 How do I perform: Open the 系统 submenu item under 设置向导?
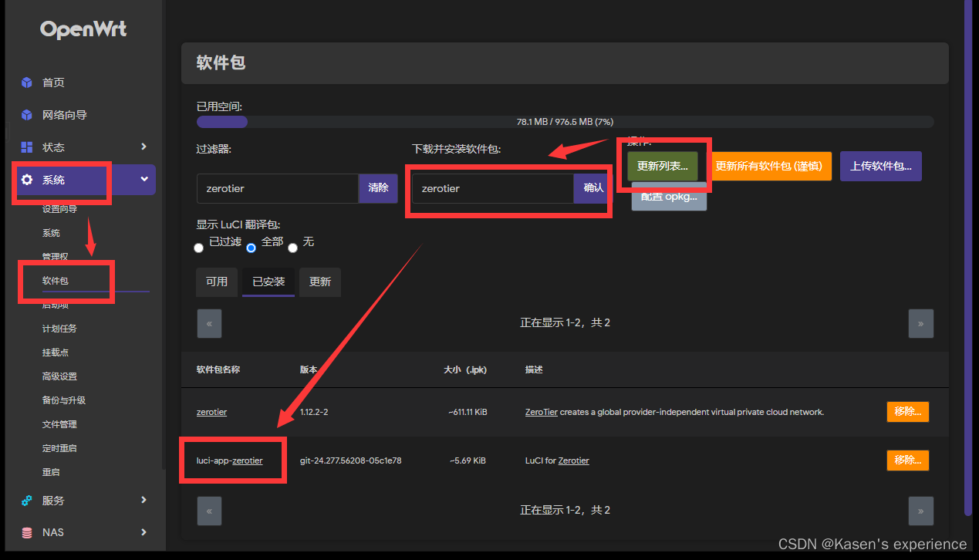pyautogui.click(x=51, y=233)
